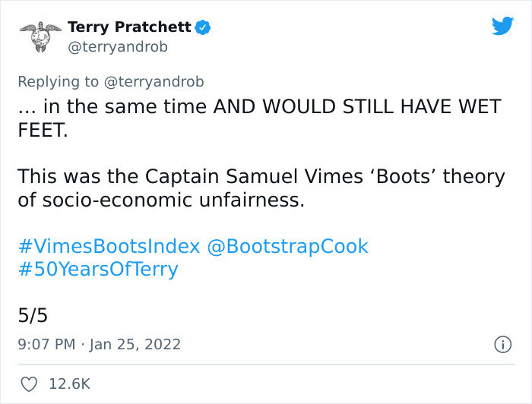Screen dimensions: 532x404
Task: Open the #VimesBootsIndex hashtag
Action: tap(109, 246)
